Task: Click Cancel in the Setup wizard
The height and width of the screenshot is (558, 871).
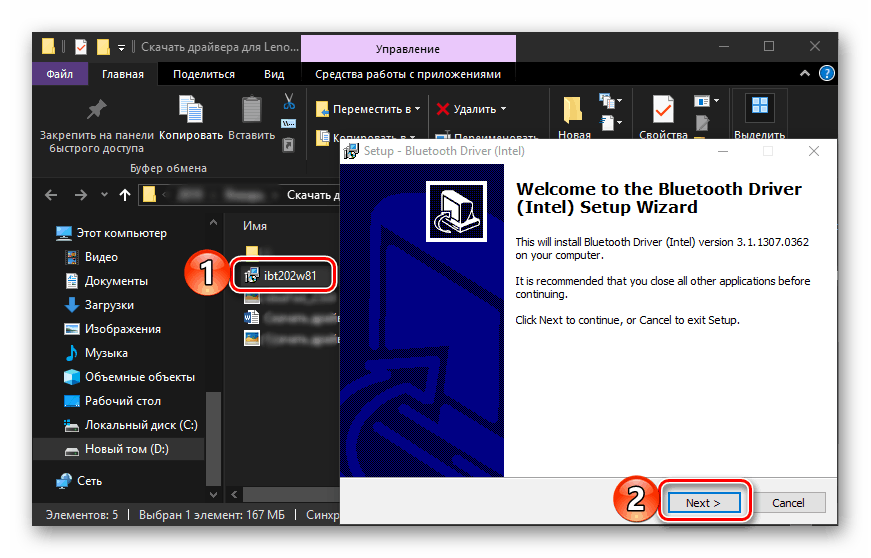Action: (x=788, y=502)
